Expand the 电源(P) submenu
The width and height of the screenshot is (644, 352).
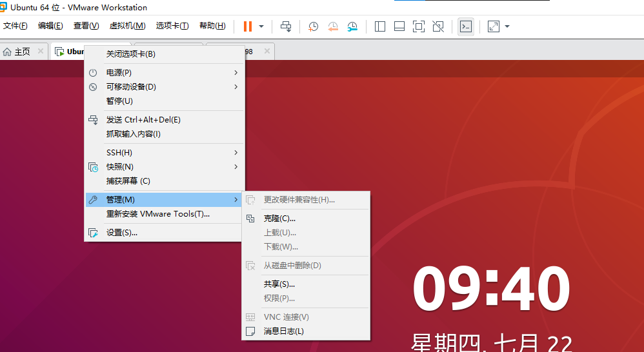click(x=165, y=73)
